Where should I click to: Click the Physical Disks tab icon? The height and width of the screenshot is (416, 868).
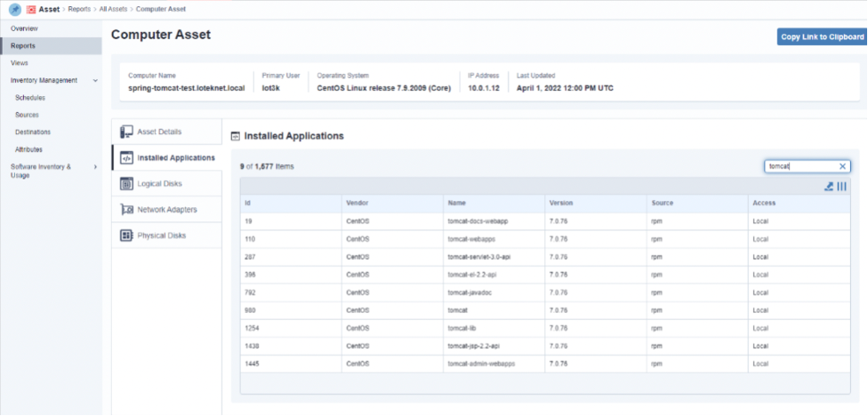(x=126, y=236)
